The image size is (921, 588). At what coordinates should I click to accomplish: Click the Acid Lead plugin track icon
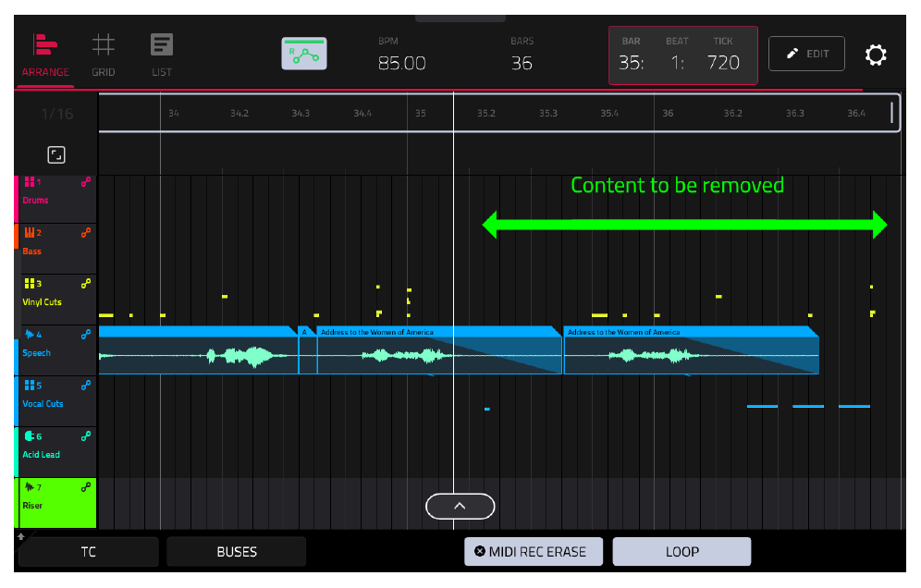[30, 435]
